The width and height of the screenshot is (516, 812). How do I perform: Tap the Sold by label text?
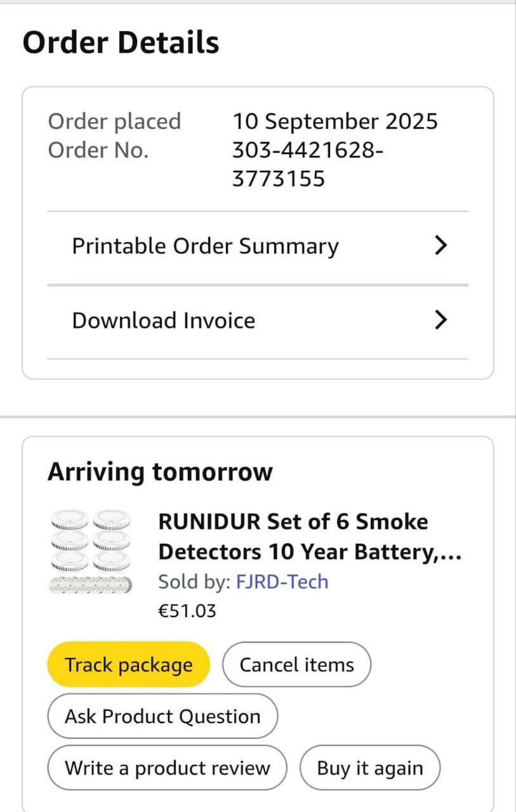coord(194,582)
